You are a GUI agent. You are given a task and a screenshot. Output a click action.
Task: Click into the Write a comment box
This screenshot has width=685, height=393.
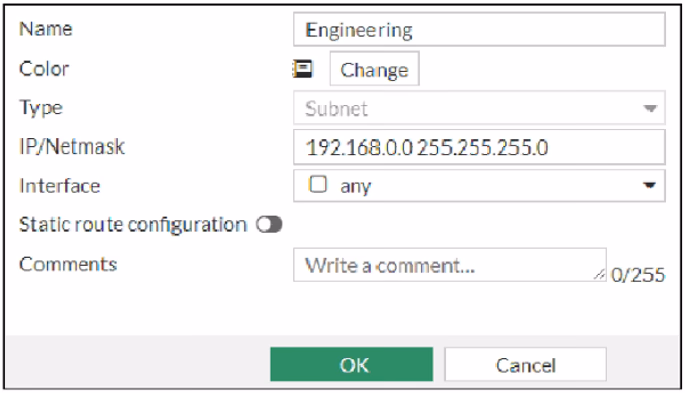450,265
